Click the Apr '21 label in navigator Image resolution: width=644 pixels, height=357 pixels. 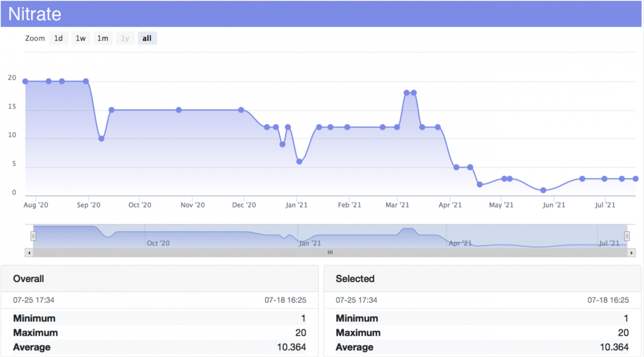460,243
